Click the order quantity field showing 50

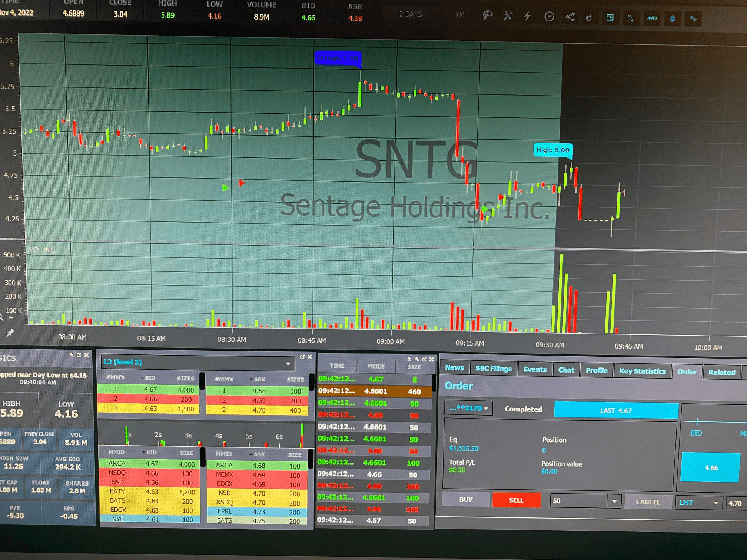(578, 501)
